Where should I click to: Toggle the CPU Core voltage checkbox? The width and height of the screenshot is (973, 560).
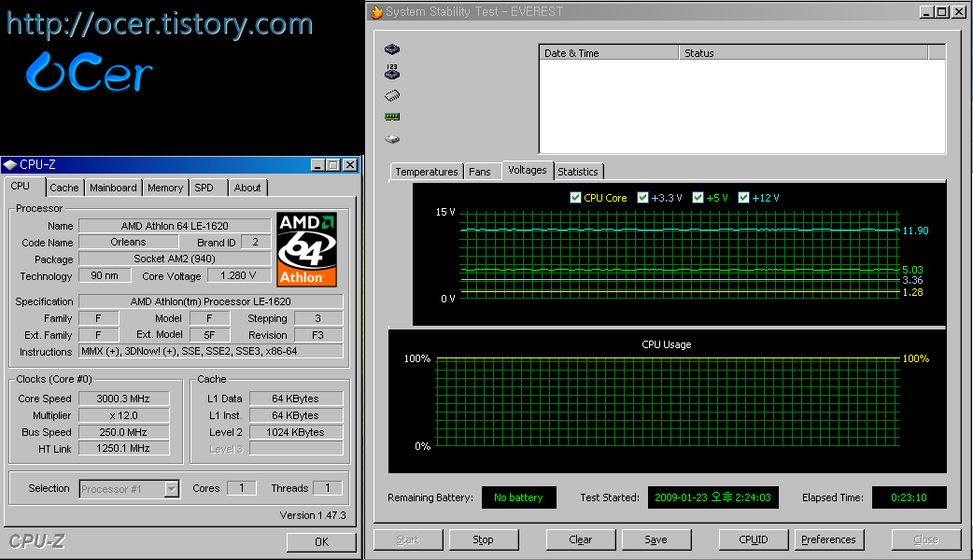(575, 198)
